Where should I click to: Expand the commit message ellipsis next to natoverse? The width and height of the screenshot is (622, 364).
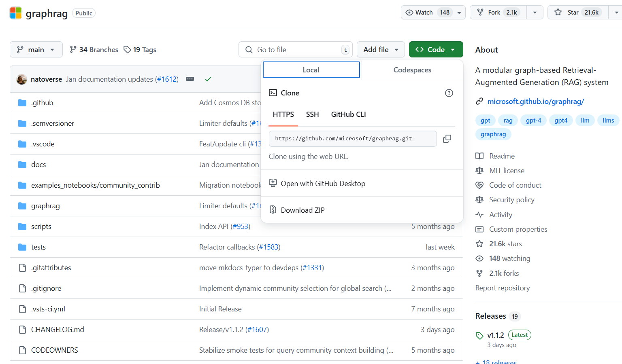pyautogui.click(x=190, y=79)
